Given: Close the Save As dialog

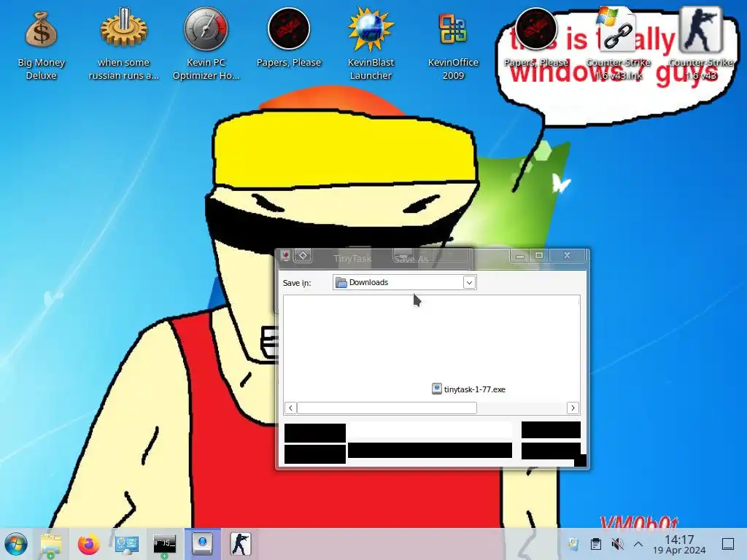Looking at the screenshot, I should (567, 256).
